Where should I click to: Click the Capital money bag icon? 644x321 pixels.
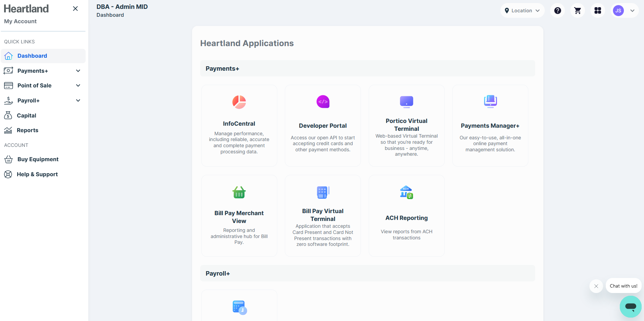pos(8,115)
